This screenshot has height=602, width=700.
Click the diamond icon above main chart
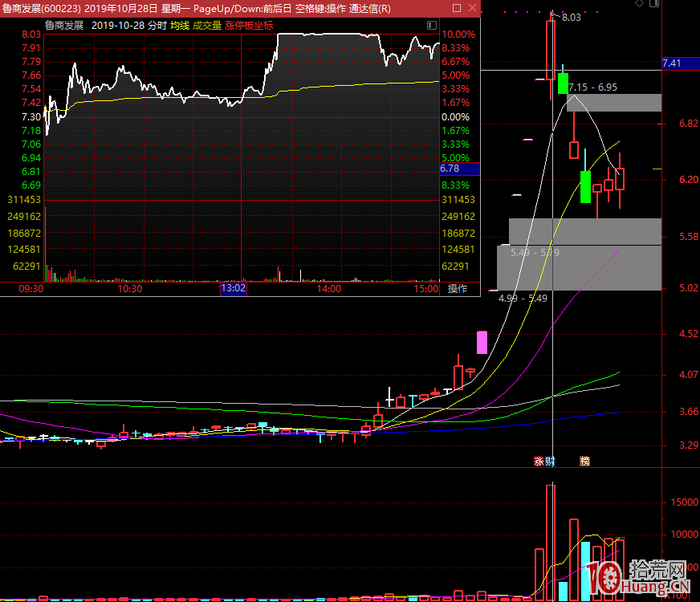(639, 3)
